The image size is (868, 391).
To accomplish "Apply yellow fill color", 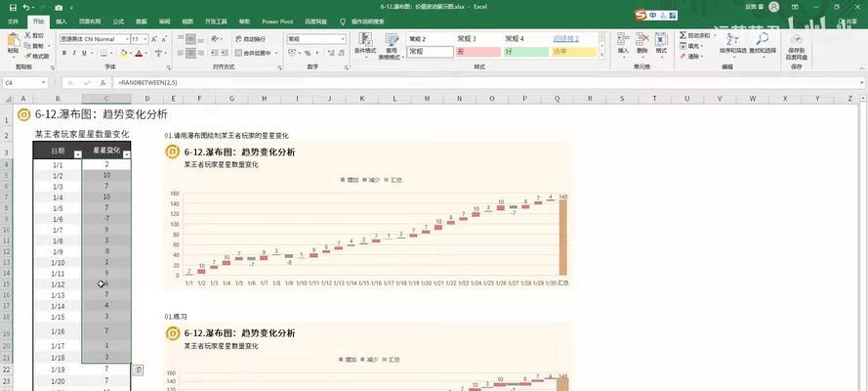I will pyautogui.click(x=123, y=53).
